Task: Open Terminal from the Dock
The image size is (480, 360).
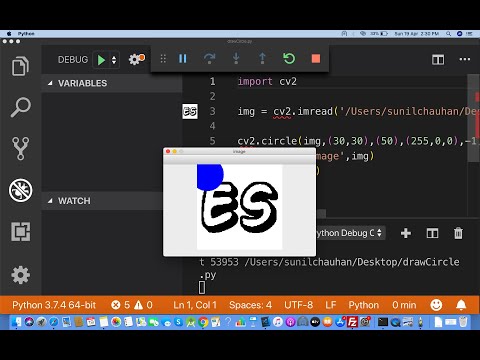Action: (x=383, y=322)
